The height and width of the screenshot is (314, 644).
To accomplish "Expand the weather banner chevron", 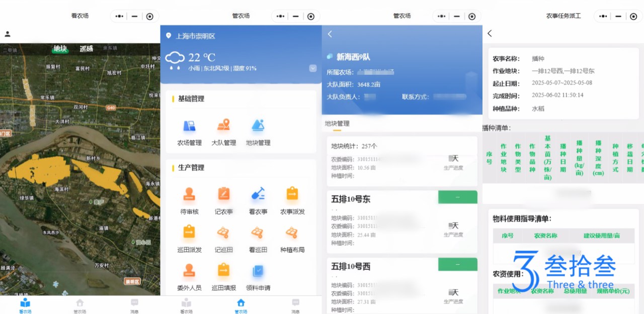I will (x=313, y=68).
